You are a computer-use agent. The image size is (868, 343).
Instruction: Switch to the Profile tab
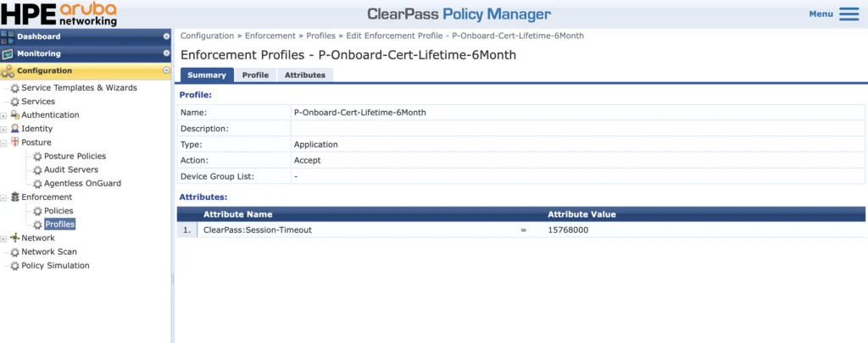tap(256, 75)
